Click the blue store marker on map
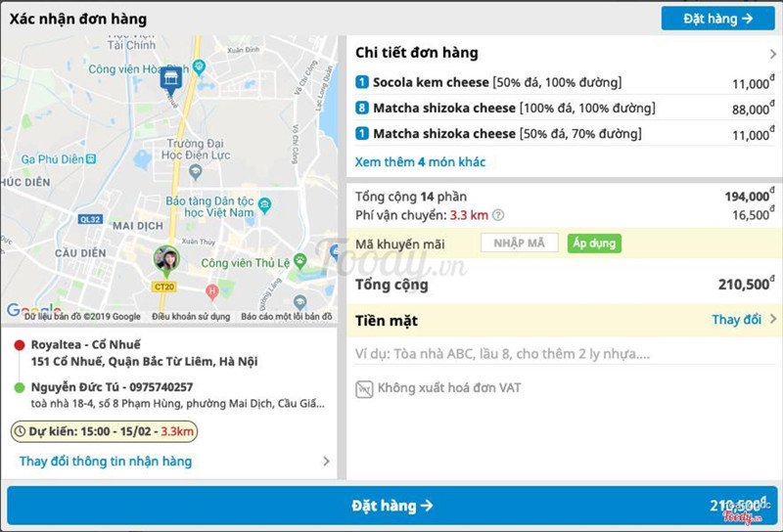Screen dimensions: 783x532 tap(170, 80)
